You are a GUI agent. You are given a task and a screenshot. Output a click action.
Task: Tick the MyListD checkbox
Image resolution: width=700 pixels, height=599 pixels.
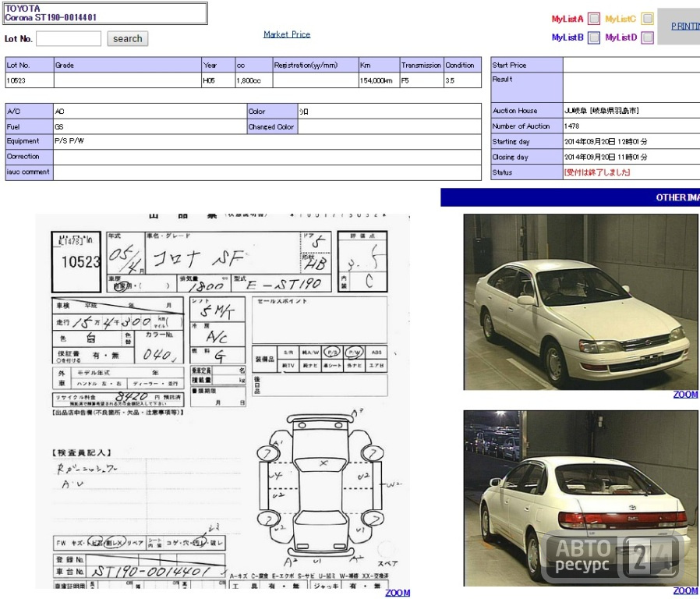[x=647, y=37]
